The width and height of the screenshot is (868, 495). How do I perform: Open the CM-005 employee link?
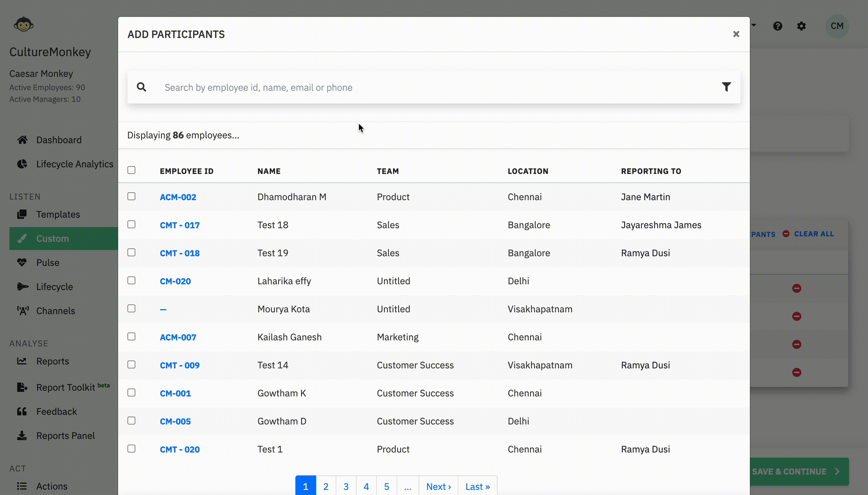[x=175, y=421]
